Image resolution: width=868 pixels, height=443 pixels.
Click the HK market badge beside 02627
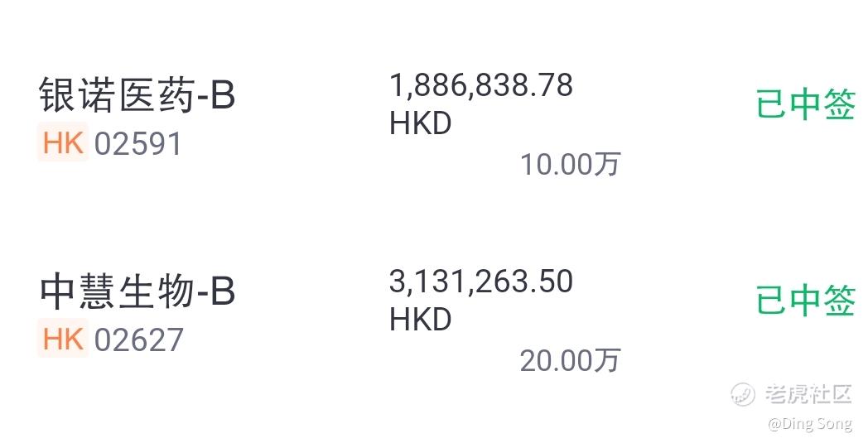tap(63, 339)
